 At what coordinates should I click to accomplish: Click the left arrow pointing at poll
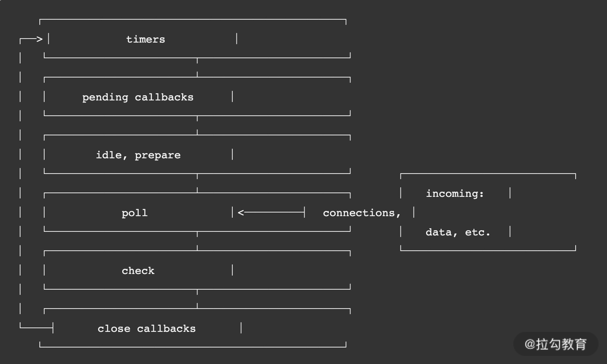pos(241,213)
